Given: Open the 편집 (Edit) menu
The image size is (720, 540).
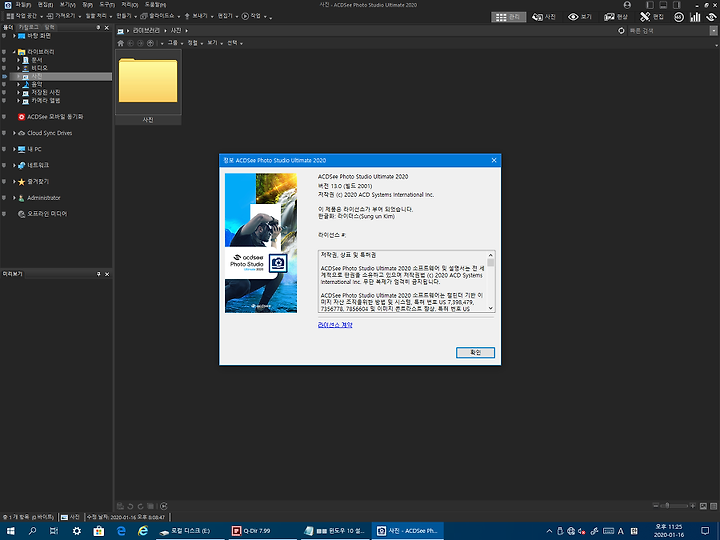Looking at the screenshot, I should point(45,5).
